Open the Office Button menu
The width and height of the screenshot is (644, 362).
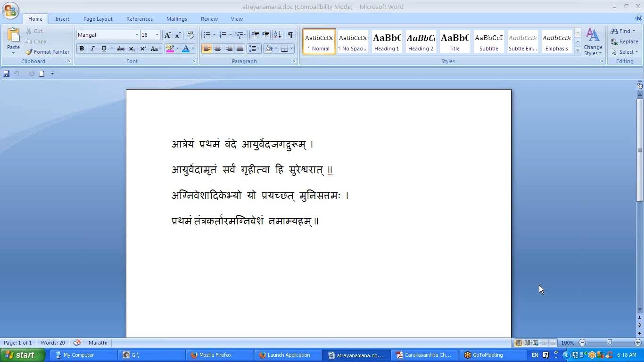coord(10,10)
